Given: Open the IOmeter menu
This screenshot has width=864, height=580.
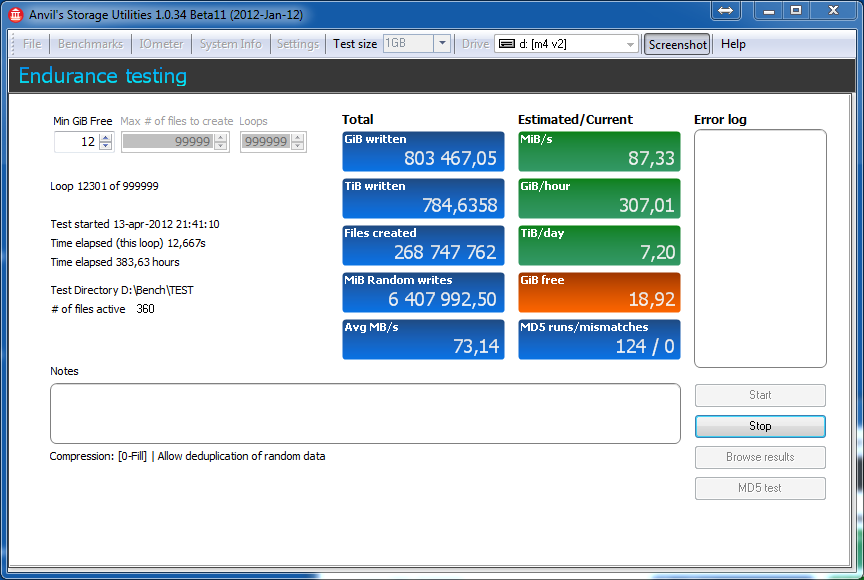Looking at the screenshot, I should click(161, 44).
